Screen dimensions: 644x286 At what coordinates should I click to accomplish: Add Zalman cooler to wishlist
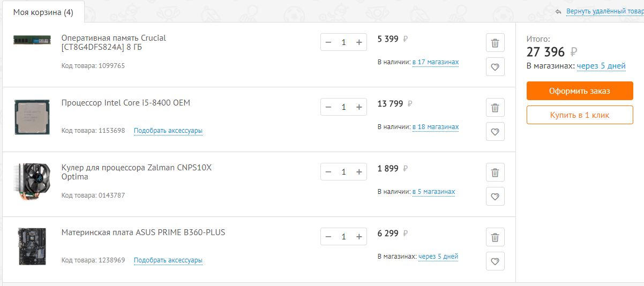[495, 197]
